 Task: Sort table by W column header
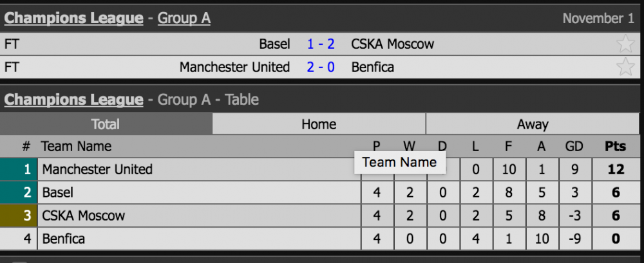pos(409,147)
